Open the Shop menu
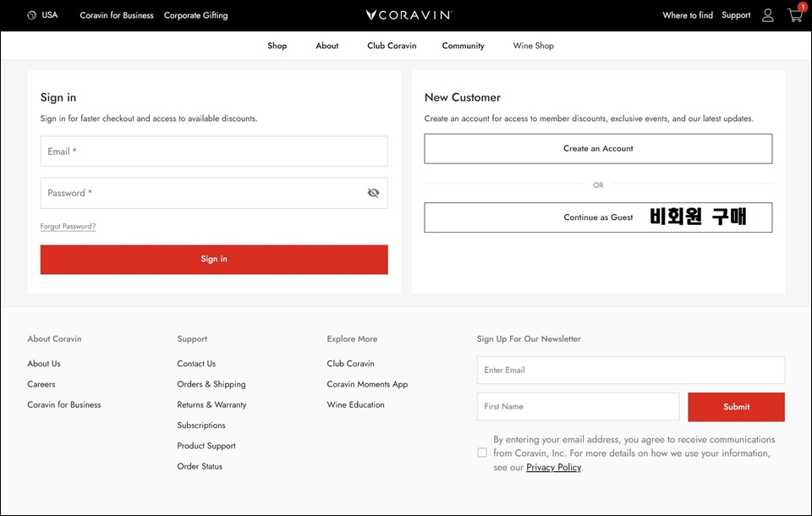The width and height of the screenshot is (812, 516). pos(277,46)
